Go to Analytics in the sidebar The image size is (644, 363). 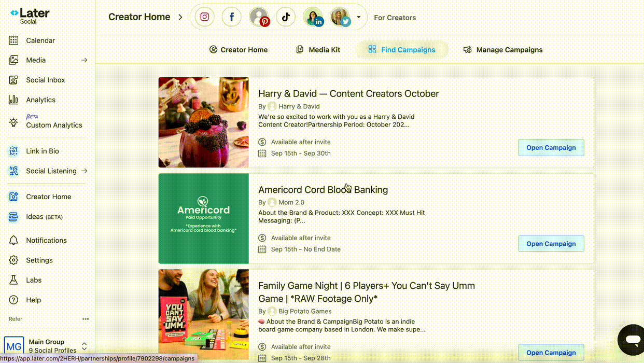[x=40, y=100]
